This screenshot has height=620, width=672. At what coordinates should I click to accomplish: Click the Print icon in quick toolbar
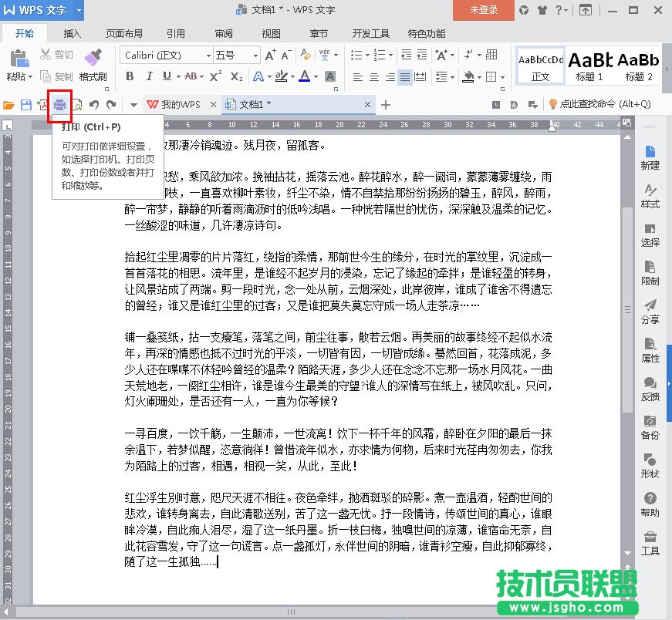pos(59,105)
